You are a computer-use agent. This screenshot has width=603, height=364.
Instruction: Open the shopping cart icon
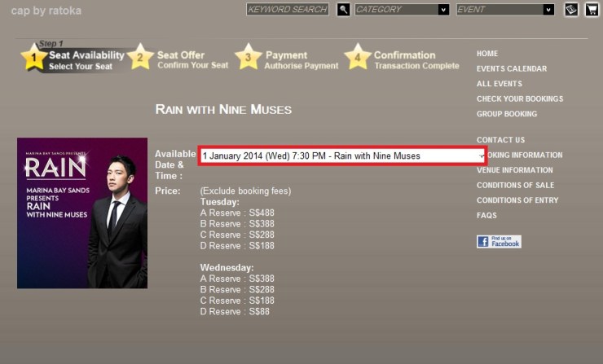(x=592, y=10)
